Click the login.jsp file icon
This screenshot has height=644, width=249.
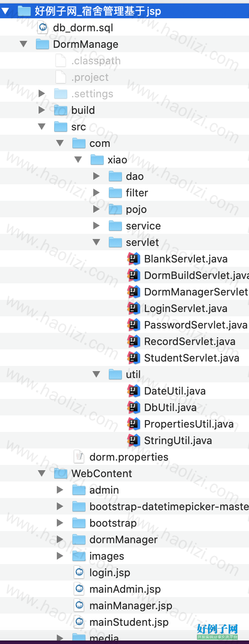pos(79,573)
